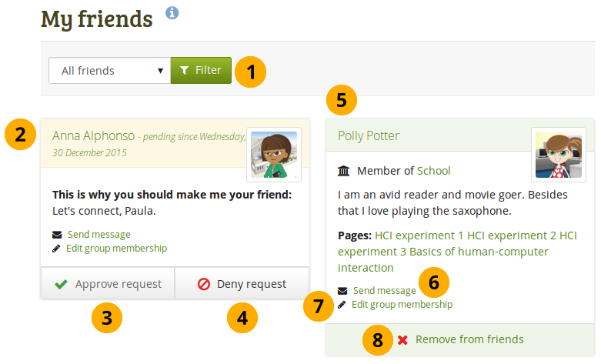This screenshot has width=601, height=364.
Task: Click Anna Alphonso's profile picture
Action: coord(273,154)
